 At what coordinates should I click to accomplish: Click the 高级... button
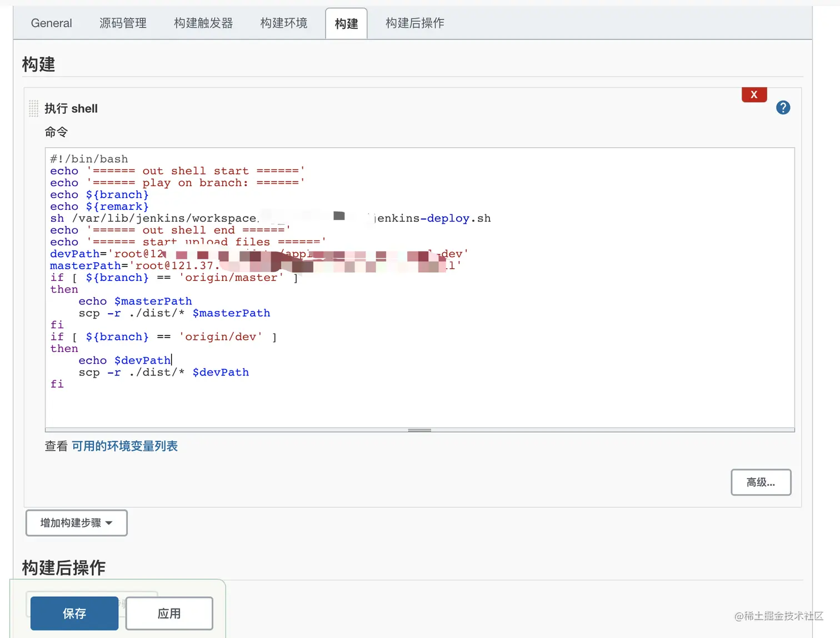tap(761, 483)
